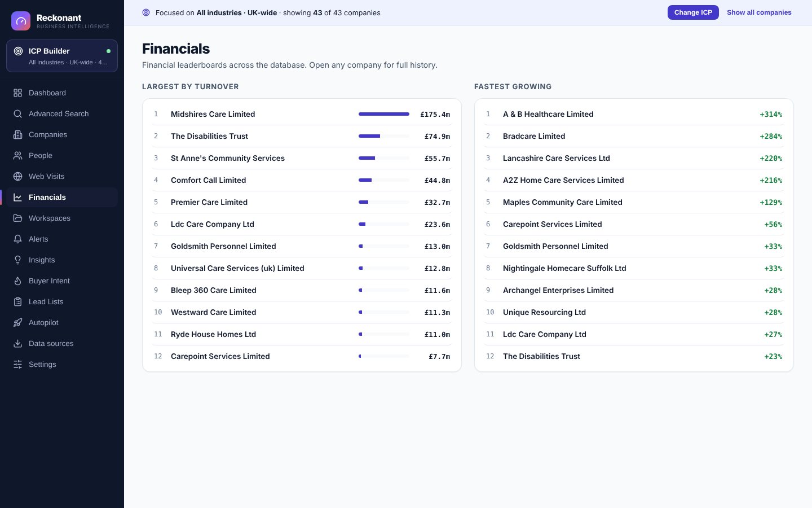
Task: Click the Reckonant gauge logo icon
Action: [x=21, y=21]
